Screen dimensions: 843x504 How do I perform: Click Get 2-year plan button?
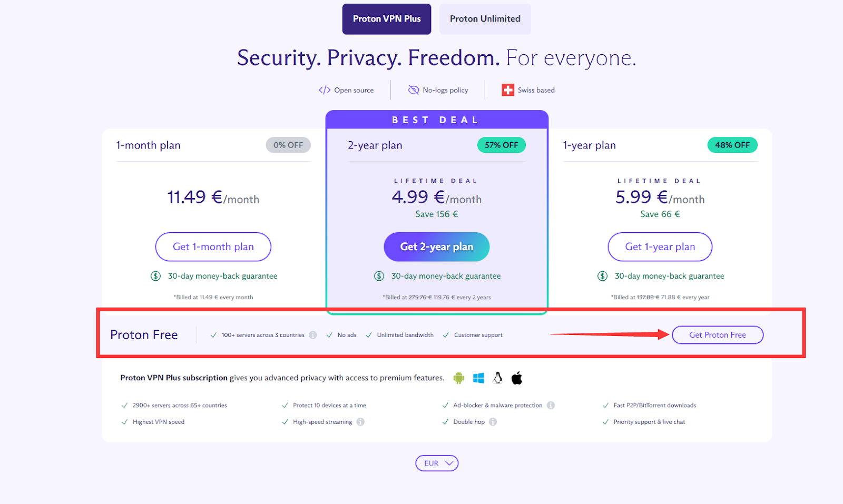[436, 247]
